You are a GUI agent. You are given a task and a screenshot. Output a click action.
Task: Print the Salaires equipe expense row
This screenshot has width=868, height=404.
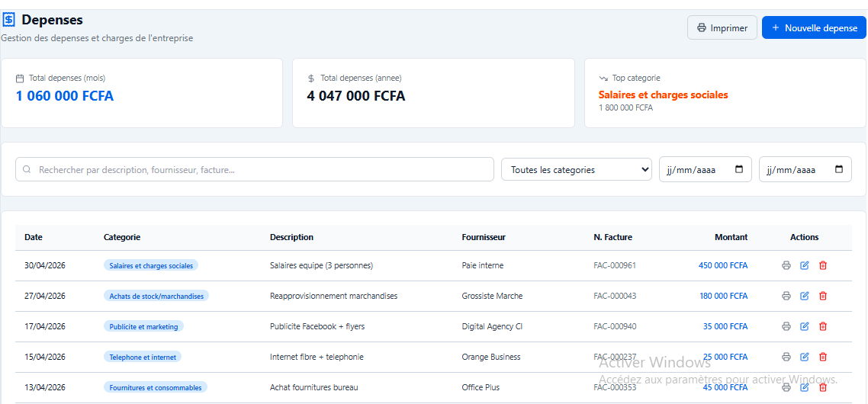[786, 265]
